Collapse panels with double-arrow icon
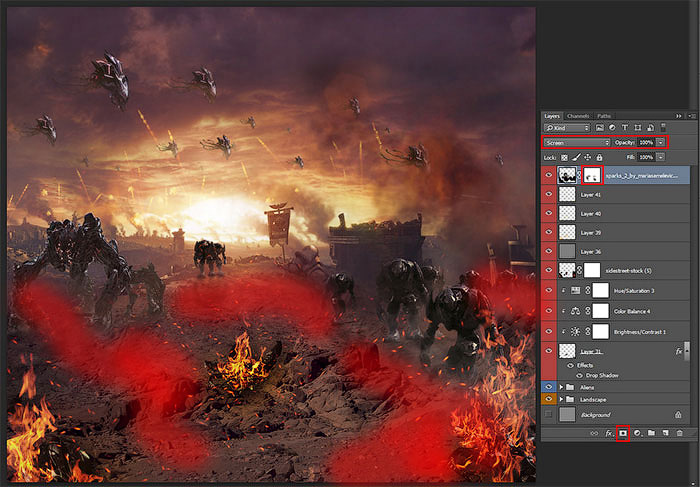The height and width of the screenshot is (487, 700). 679,116
